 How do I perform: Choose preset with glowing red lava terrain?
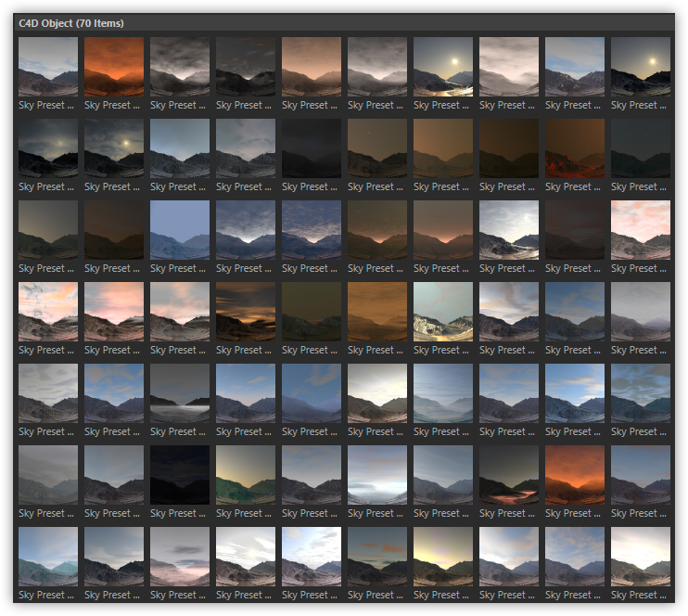[575, 148]
